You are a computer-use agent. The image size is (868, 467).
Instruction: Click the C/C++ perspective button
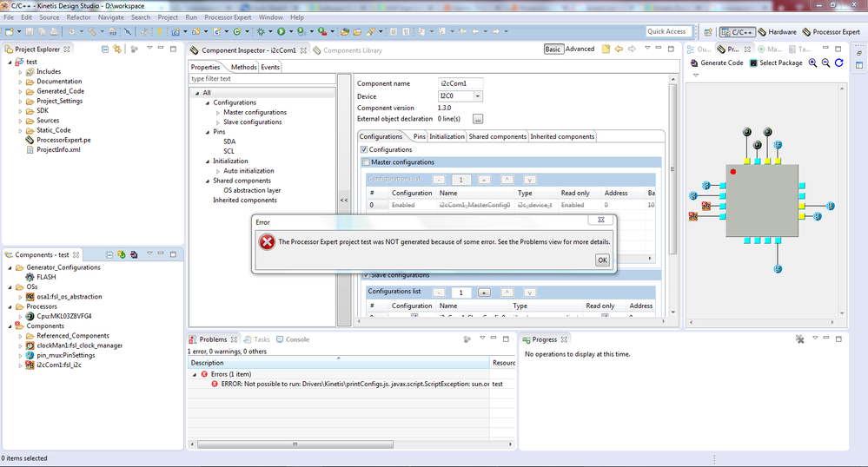click(x=737, y=32)
